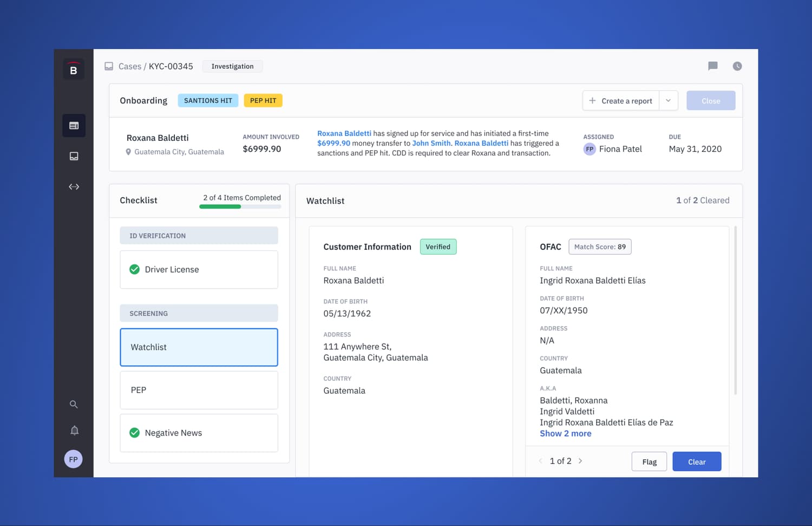The image size is (812, 526).
Task: Open the $6999.90 amount link
Action: click(333, 143)
